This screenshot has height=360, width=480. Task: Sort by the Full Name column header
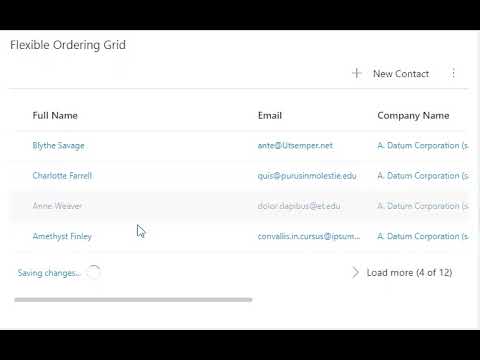click(55, 116)
